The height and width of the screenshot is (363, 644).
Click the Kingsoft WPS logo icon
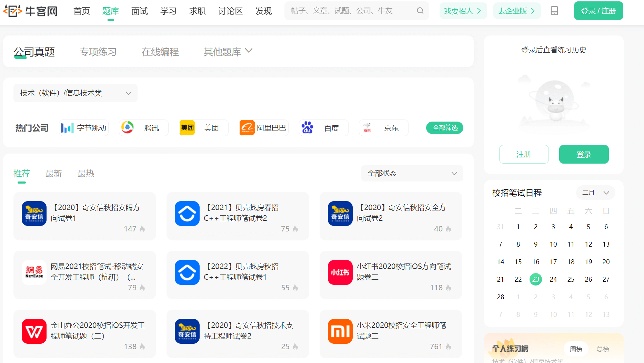[x=34, y=331]
